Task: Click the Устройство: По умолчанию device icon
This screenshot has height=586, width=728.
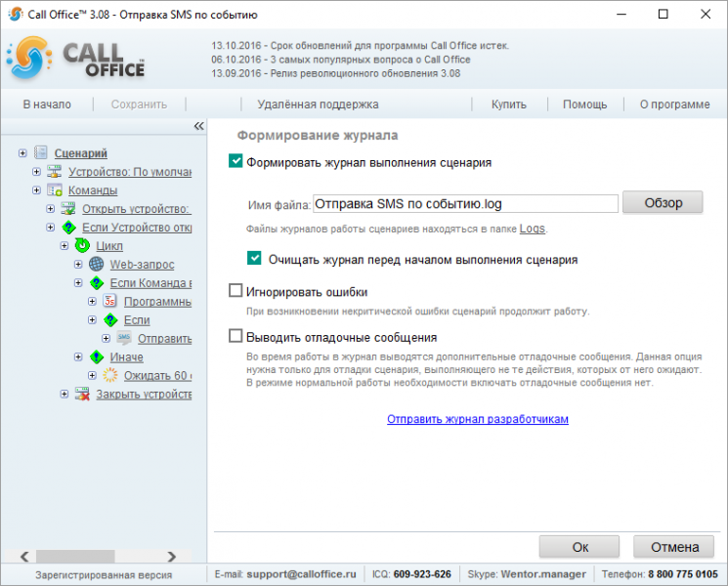Action: 55,171
